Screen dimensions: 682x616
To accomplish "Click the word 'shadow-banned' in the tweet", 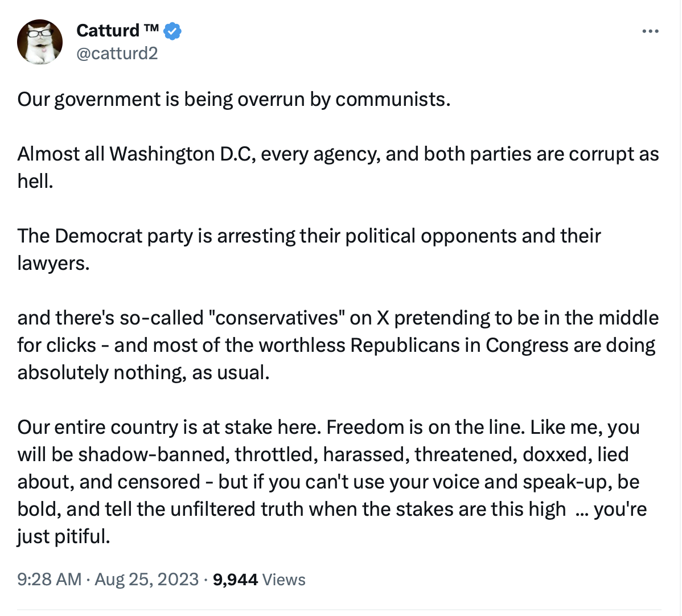I will coord(154,455).
